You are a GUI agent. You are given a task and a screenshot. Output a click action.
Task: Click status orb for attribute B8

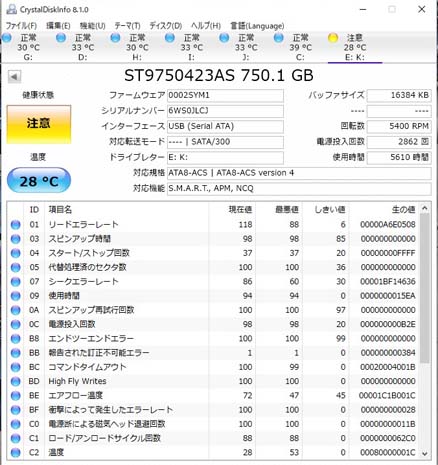pos(15,339)
